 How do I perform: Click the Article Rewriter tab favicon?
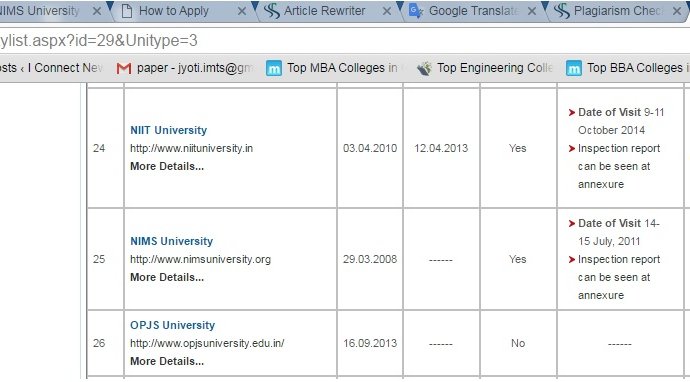[272, 11]
